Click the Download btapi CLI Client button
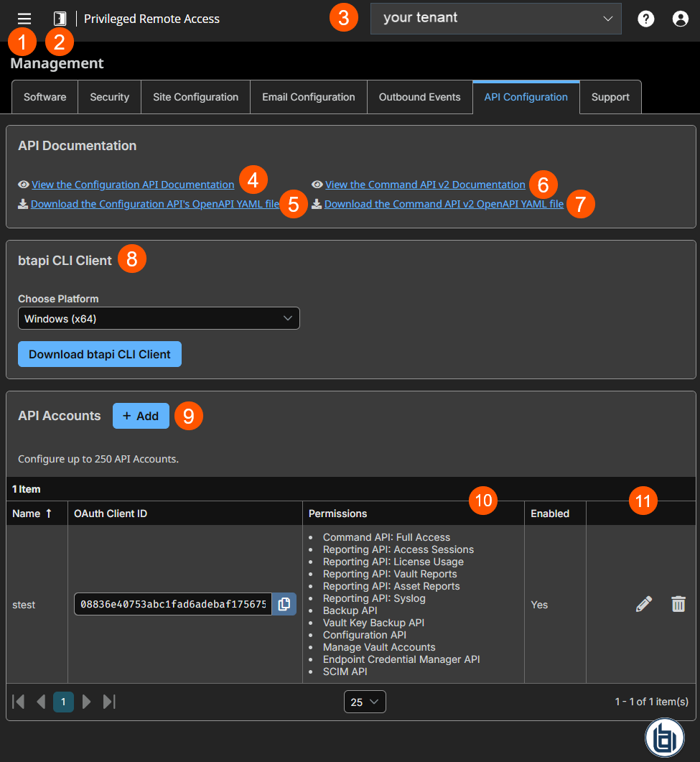Screen dimensions: 700x762 point(99,354)
